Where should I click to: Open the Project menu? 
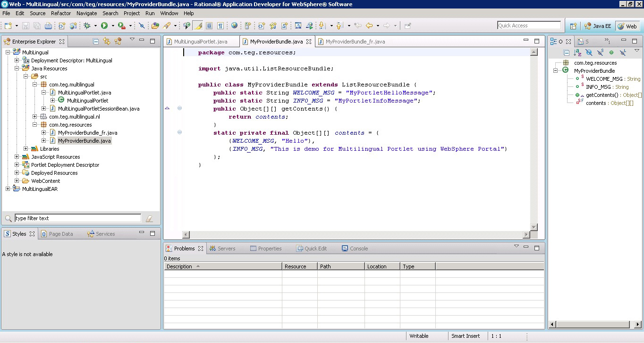coord(132,13)
